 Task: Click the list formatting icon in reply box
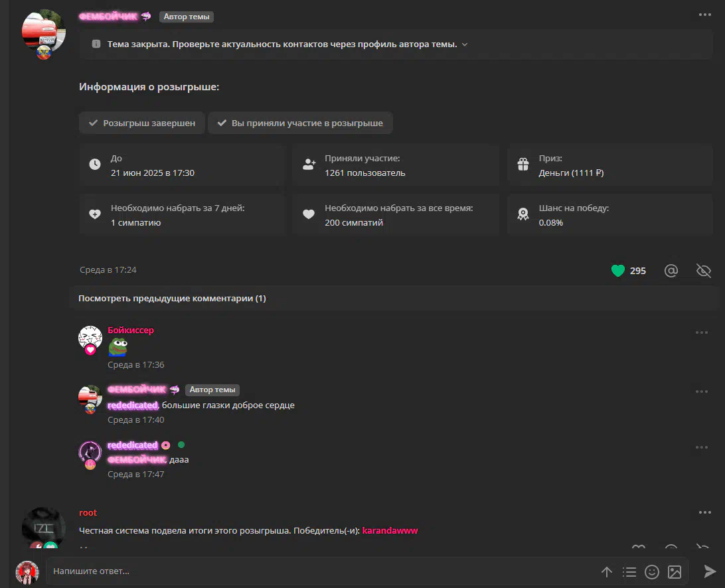pos(629,572)
